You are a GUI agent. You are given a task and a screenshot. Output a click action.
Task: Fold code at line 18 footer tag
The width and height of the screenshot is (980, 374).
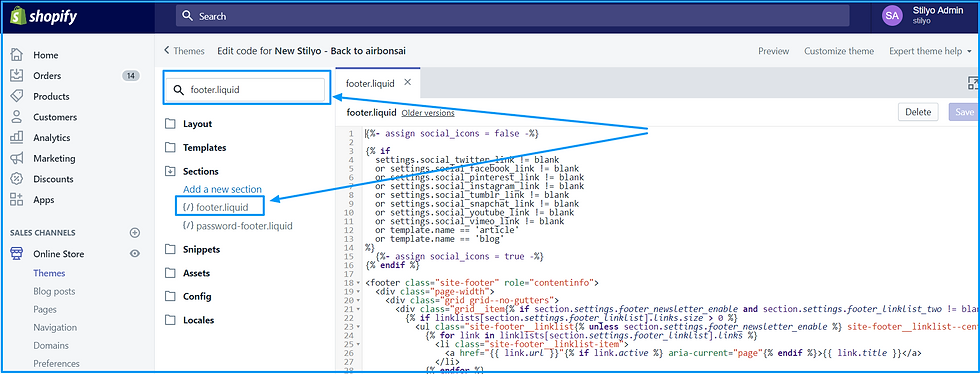click(x=358, y=283)
